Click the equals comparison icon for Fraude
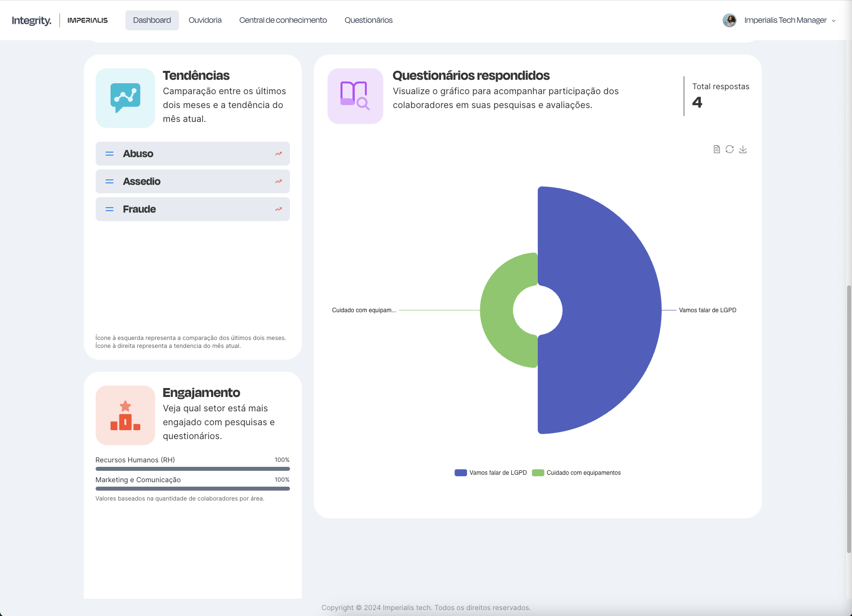Viewport: 852px width, 616px height. 110,210
